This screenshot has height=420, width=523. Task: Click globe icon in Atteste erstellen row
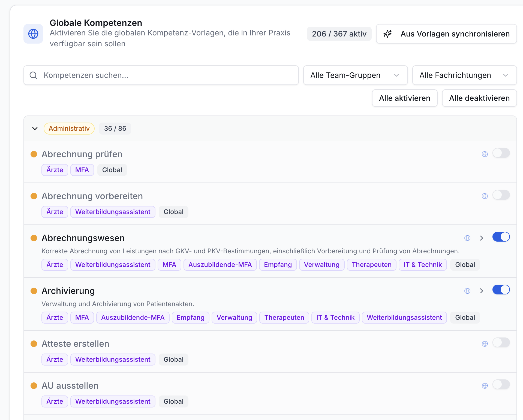tap(485, 344)
